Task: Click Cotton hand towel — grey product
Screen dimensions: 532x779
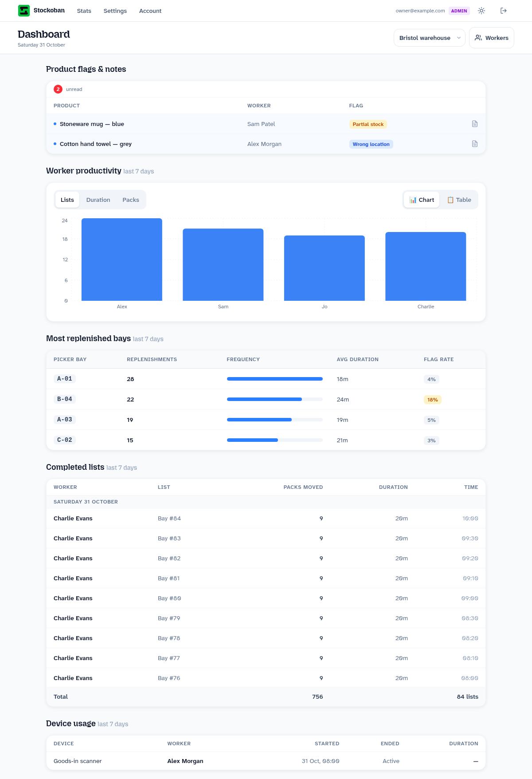Action: tap(96, 144)
